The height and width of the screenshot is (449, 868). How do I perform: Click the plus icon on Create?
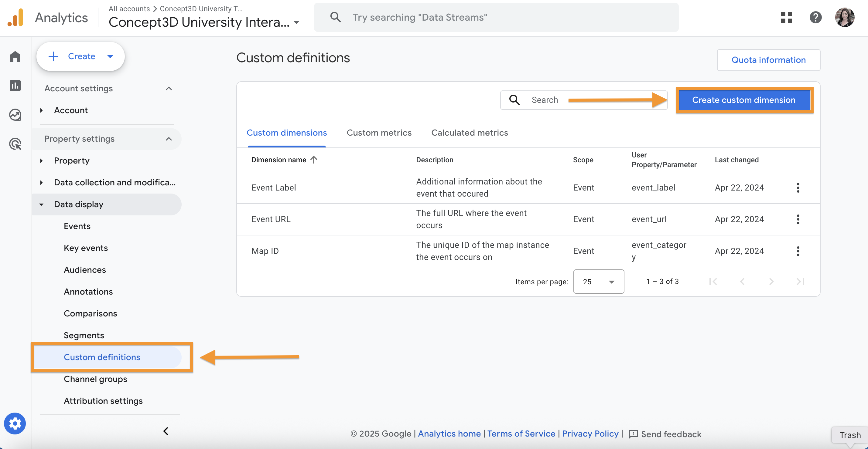53,56
